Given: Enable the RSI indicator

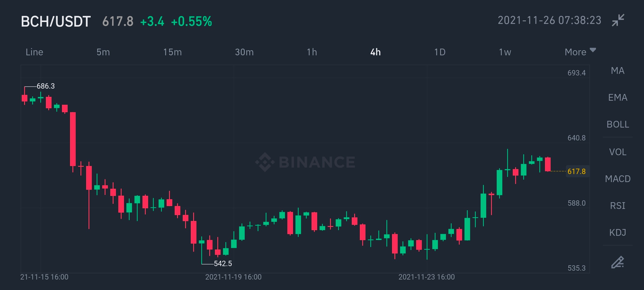Looking at the screenshot, I should (618, 206).
